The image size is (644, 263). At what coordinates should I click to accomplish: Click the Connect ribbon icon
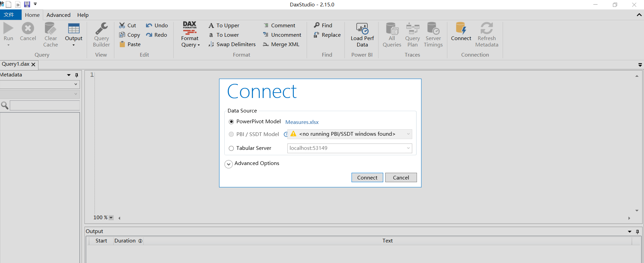point(461,28)
